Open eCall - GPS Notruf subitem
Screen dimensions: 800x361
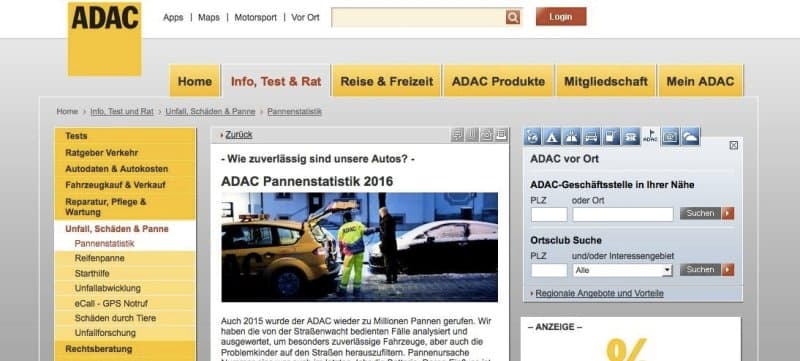pos(125,303)
